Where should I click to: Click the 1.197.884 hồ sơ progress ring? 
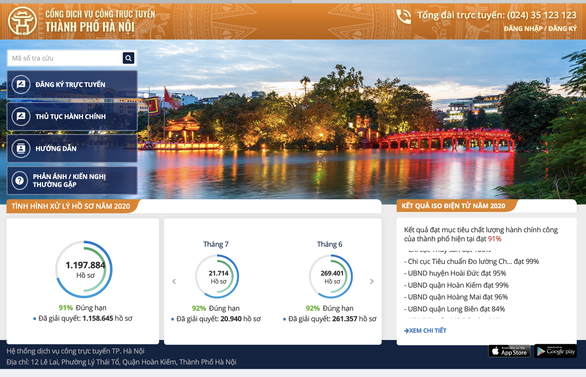[x=84, y=269]
